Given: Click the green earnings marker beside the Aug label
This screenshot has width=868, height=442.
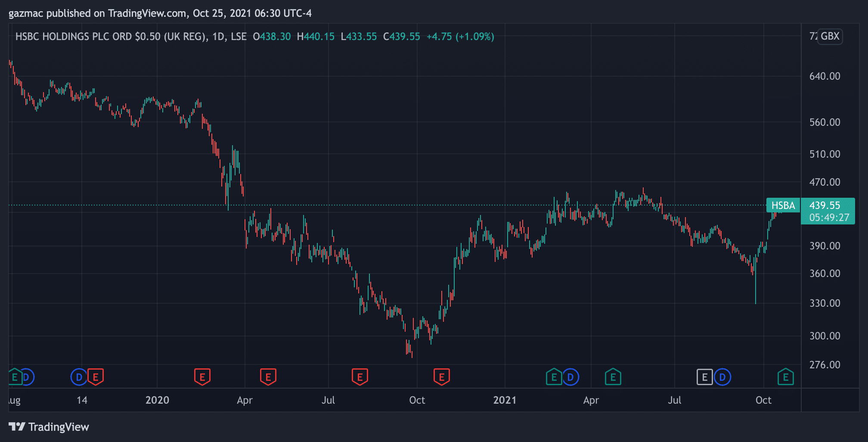Looking at the screenshot, I should [x=15, y=377].
